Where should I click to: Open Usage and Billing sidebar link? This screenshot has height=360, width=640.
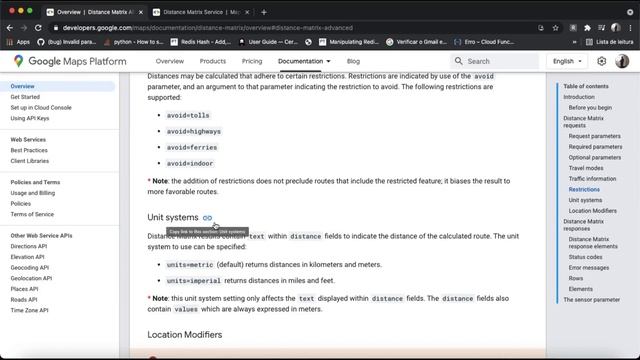33,193
